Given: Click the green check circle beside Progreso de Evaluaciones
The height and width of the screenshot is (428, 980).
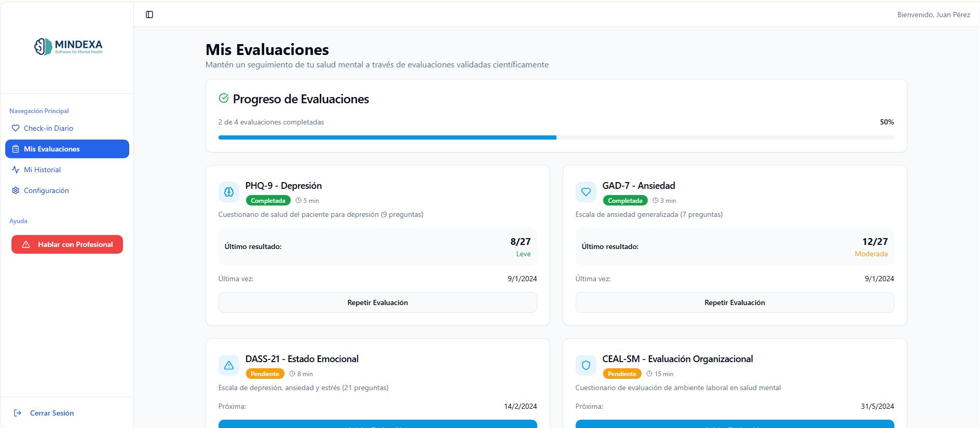Looking at the screenshot, I should tap(224, 98).
